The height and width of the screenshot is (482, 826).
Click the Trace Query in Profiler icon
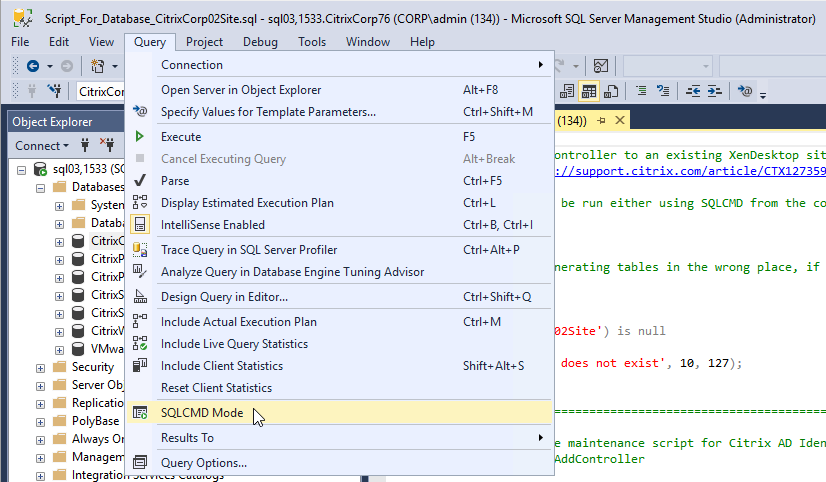[140, 250]
